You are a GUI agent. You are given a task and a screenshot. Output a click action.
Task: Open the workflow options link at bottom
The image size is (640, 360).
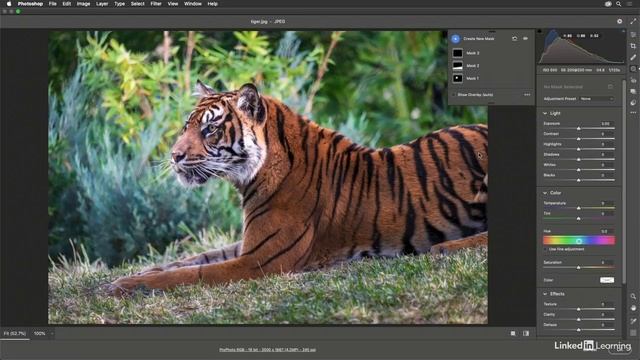pos(267,350)
